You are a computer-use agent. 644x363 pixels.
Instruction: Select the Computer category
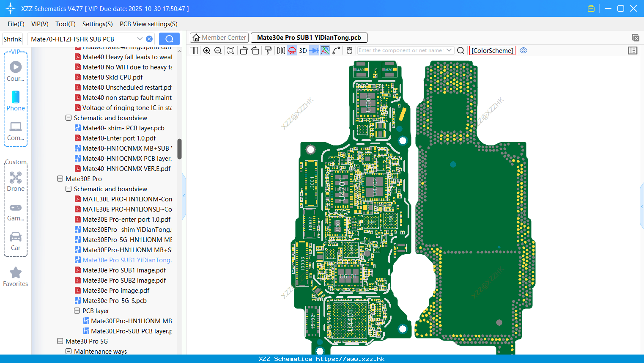click(16, 131)
